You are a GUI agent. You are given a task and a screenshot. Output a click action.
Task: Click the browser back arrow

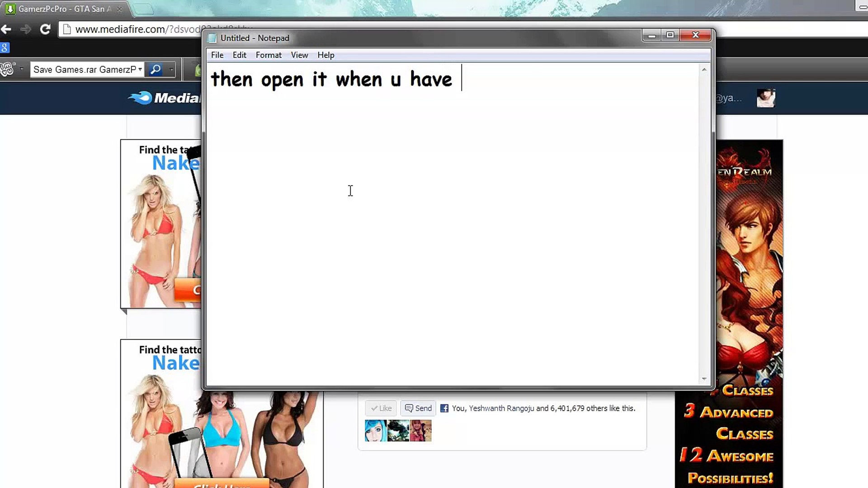pyautogui.click(x=6, y=29)
